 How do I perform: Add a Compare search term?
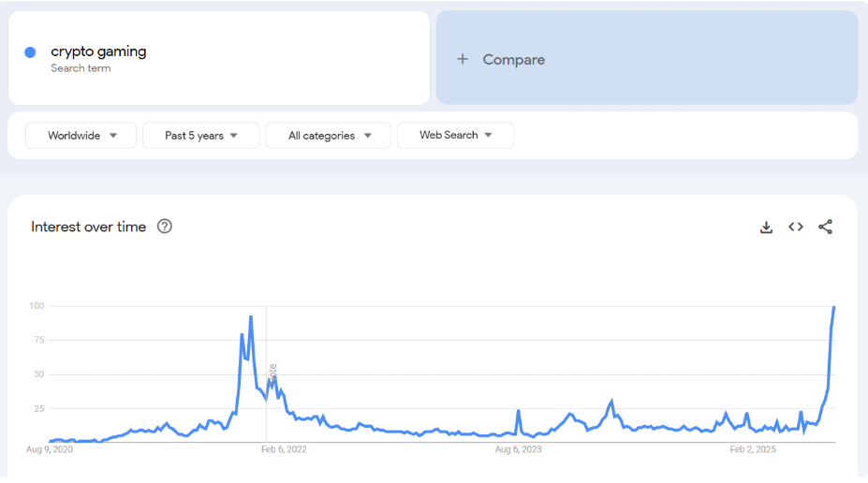point(647,57)
